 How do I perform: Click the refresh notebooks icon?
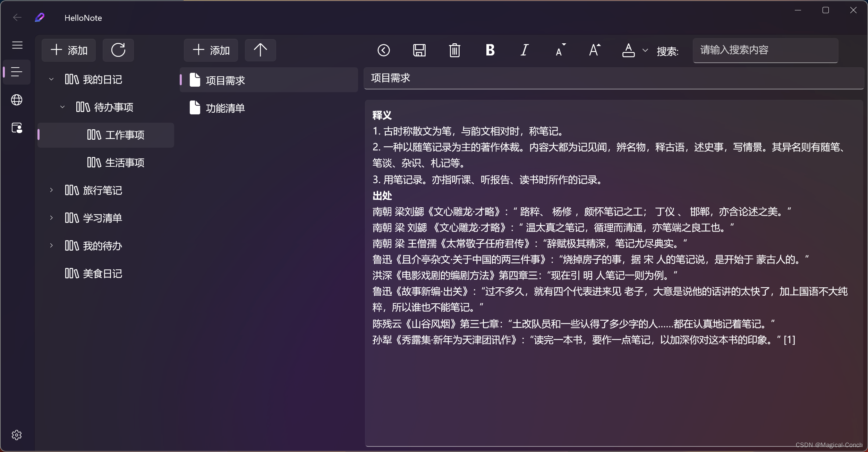(x=118, y=50)
